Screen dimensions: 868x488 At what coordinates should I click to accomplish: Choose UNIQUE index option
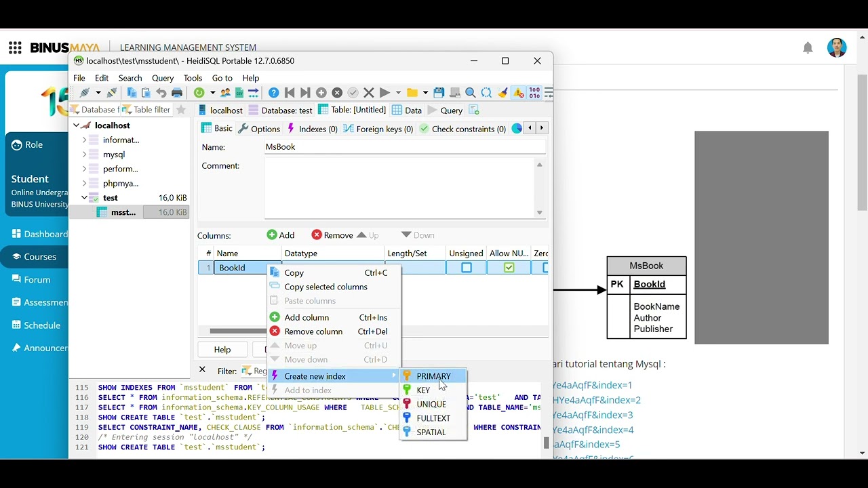[x=433, y=404]
